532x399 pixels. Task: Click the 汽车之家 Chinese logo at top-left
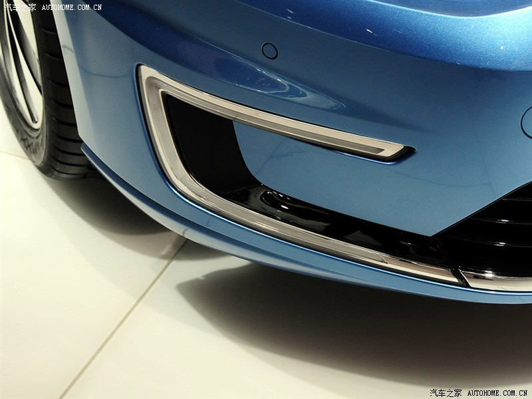tap(20, 7)
